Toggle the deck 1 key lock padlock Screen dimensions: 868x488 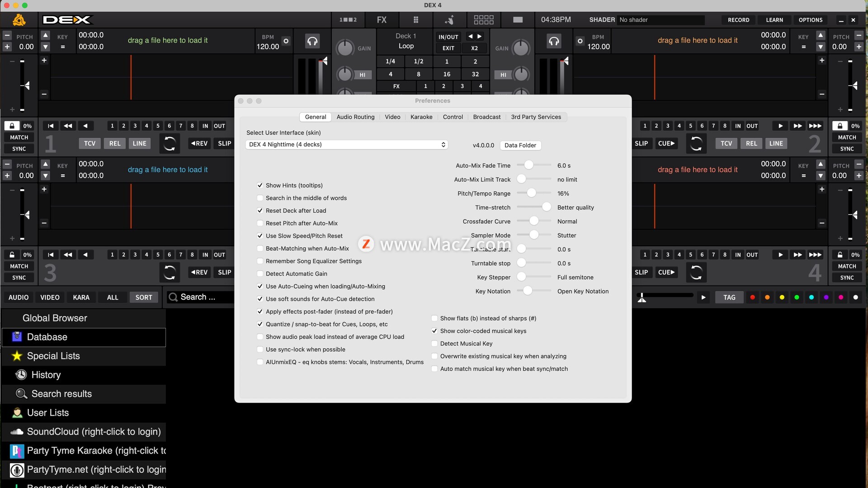click(x=12, y=126)
